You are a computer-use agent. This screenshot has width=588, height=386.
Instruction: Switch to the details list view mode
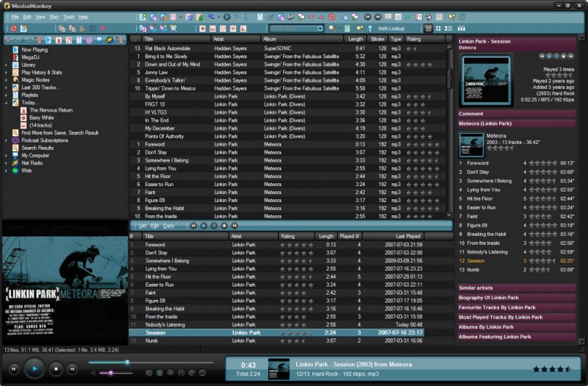pos(428,29)
